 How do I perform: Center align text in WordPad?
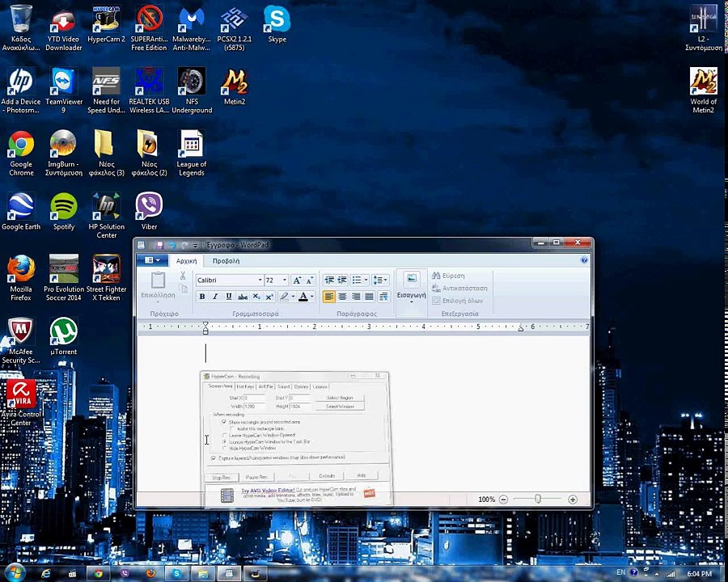[x=342, y=297]
